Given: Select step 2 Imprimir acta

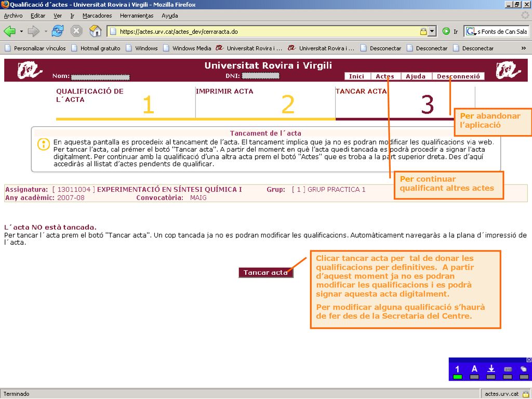Looking at the screenshot, I should pos(265,102).
